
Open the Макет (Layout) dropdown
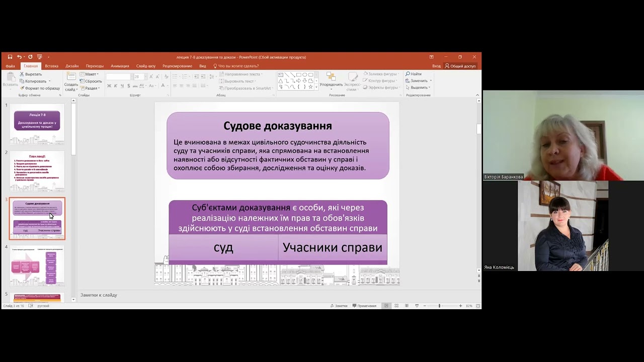point(90,74)
